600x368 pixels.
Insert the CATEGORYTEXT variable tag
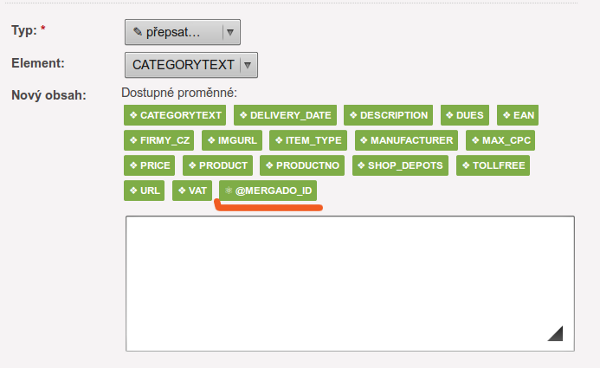tap(175, 115)
